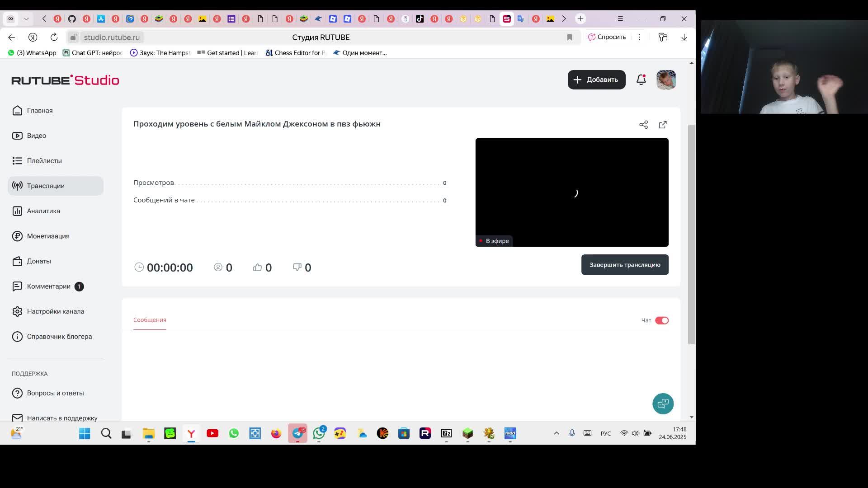This screenshot has width=868, height=488.
Task: Click the page bookmark icon
Action: point(570,38)
